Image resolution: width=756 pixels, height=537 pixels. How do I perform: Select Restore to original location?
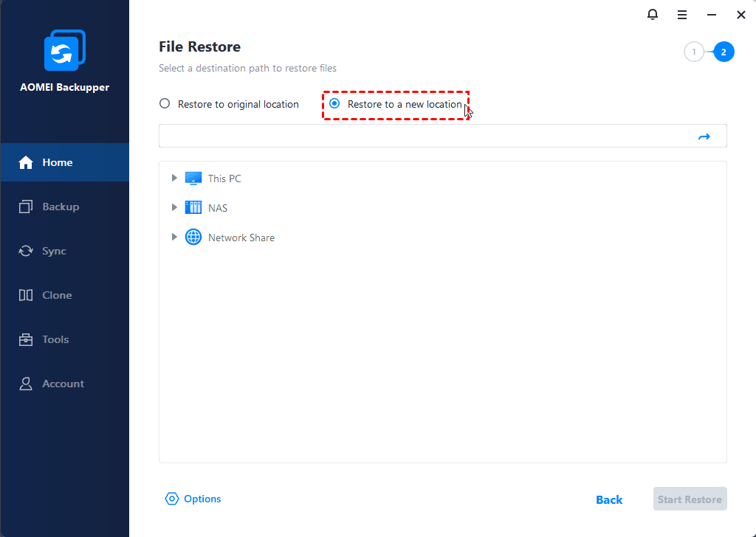pyautogui.click(x=165, y=104)
